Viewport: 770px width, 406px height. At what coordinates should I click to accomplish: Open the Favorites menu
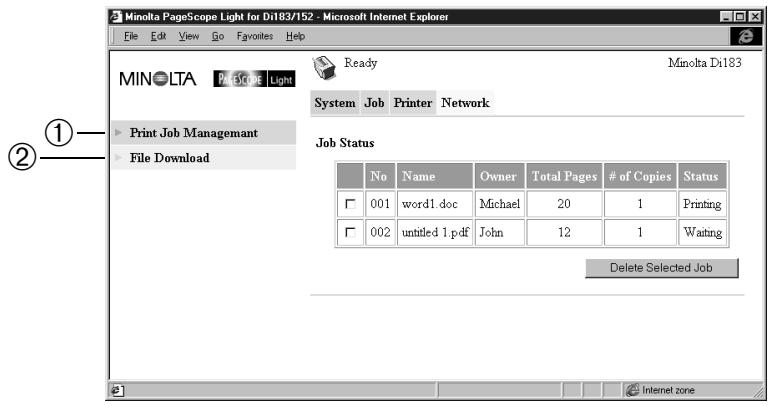[255, 36]
